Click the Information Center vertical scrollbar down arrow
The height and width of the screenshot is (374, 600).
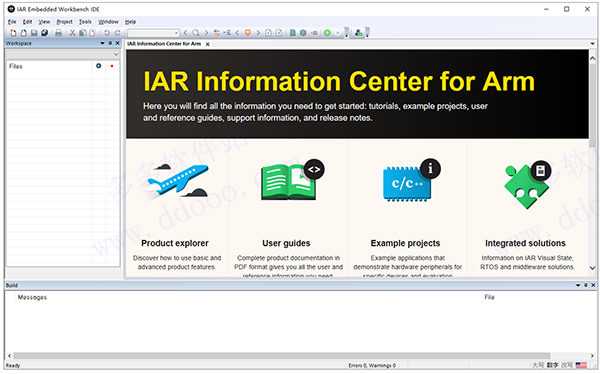pyautogui.click(x=592, y=268)
